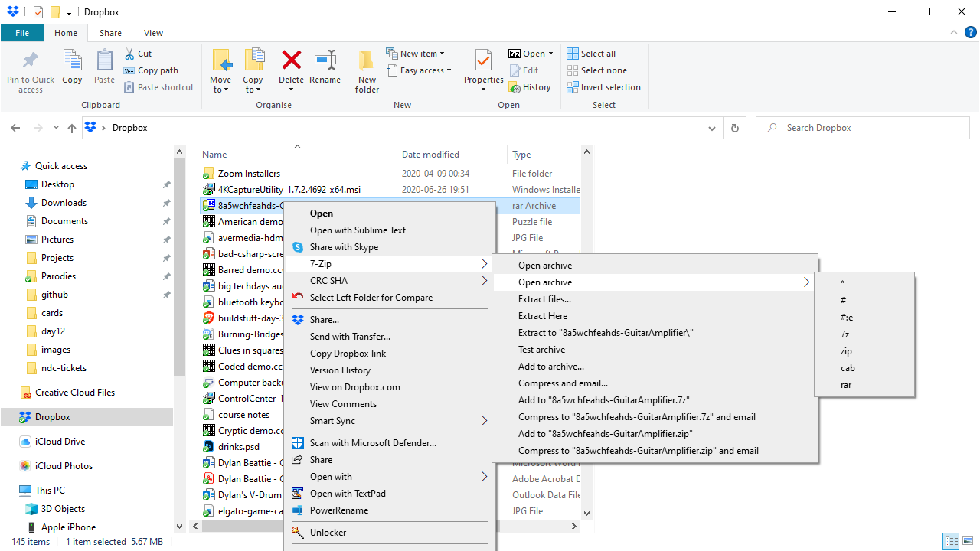The height and width of the screenshot is (551, 980).
Task: Pick the cab archive type
Action: 864,368
